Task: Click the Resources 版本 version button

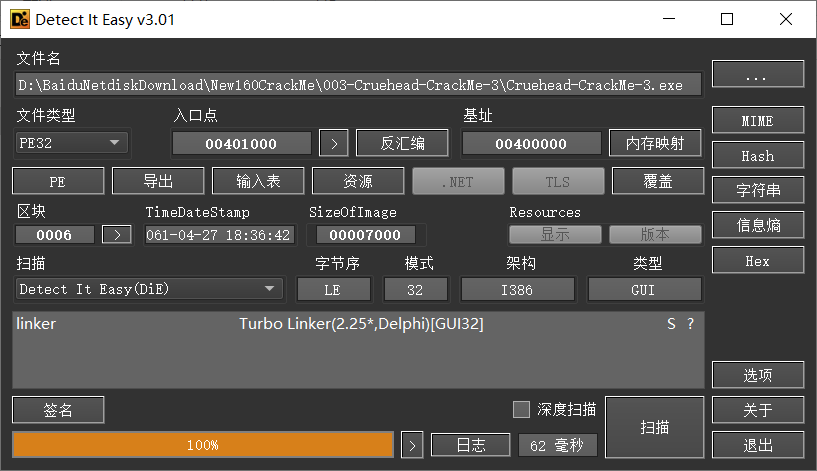Action: point(655,234)
